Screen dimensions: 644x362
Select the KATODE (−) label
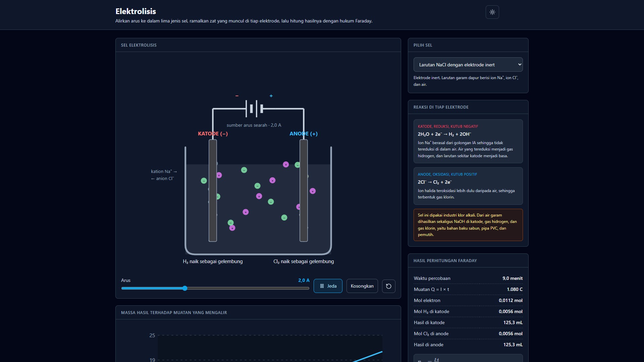(213, 134)
